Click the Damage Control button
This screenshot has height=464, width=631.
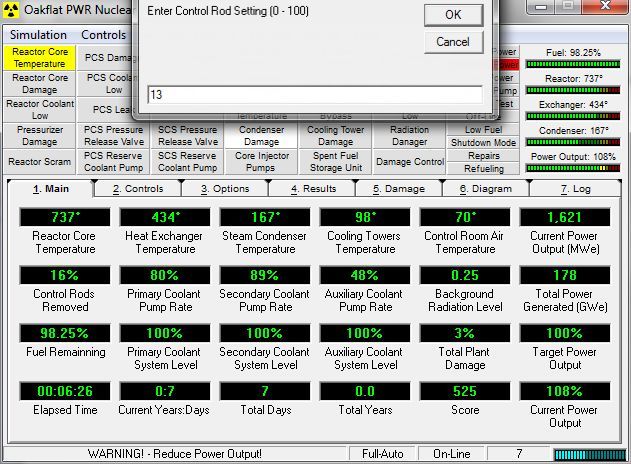coord(410,162)
